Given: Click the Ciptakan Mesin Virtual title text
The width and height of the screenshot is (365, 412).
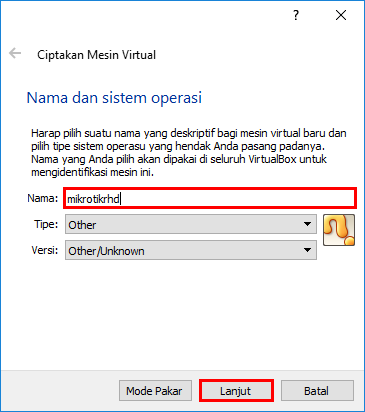Looking at the screenshot, I should pos(96,55).
